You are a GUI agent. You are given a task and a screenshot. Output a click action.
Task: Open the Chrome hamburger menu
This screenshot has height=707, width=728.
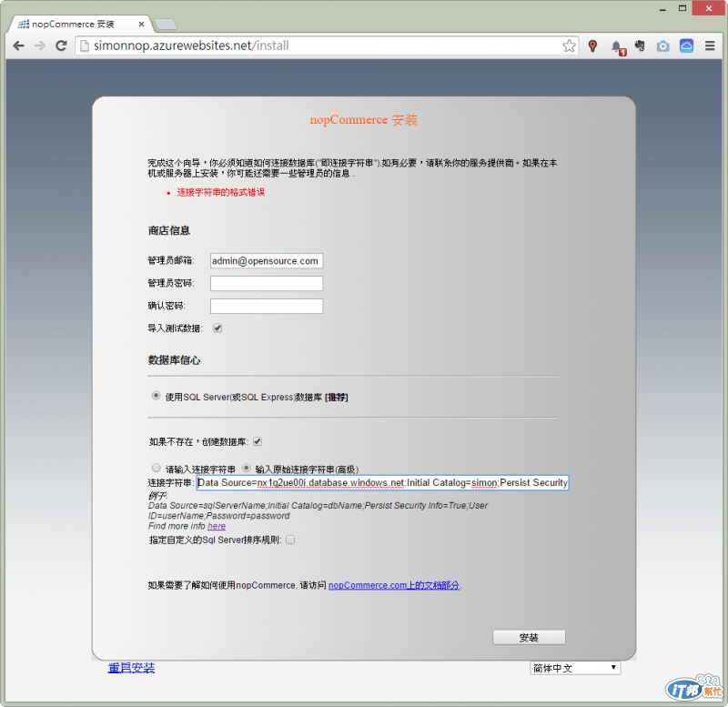pyautogui.click(x=710, y=45)
